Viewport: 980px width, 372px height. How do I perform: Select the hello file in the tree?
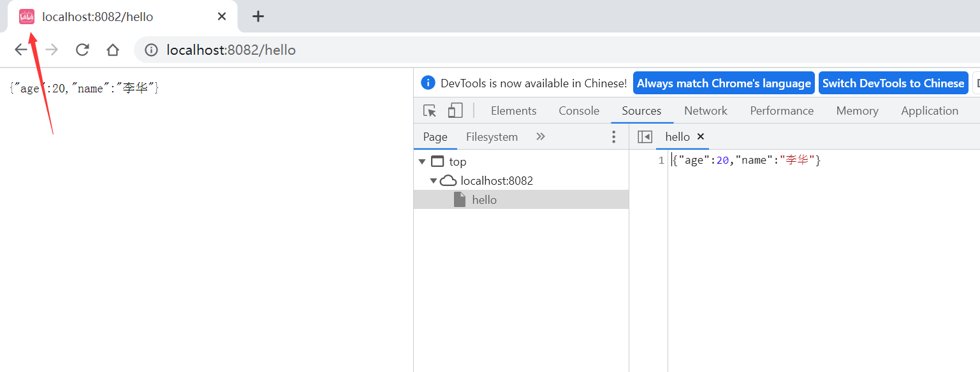tap(484, 200)
